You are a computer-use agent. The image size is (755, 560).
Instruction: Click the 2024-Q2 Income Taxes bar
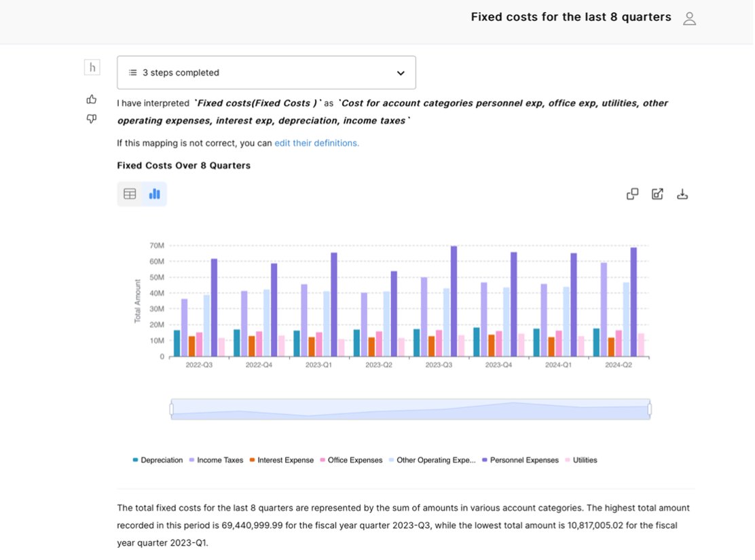click(604, 310)
